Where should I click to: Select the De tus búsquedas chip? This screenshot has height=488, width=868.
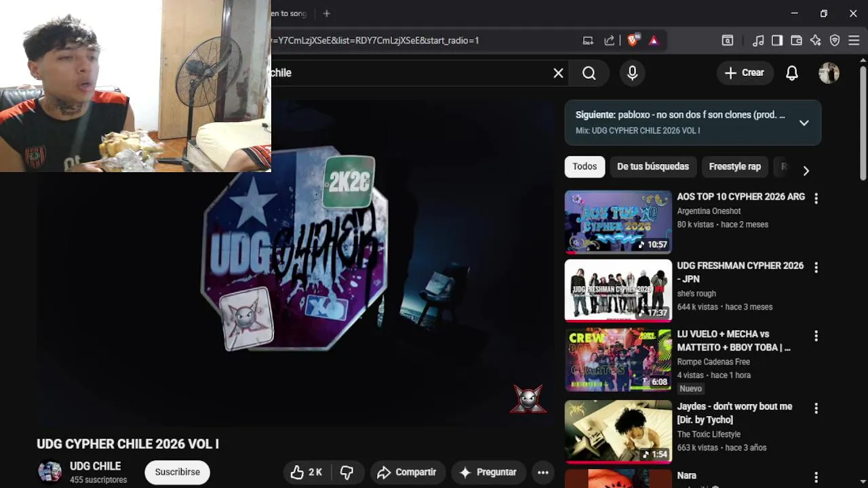click(x=653, y=167)
